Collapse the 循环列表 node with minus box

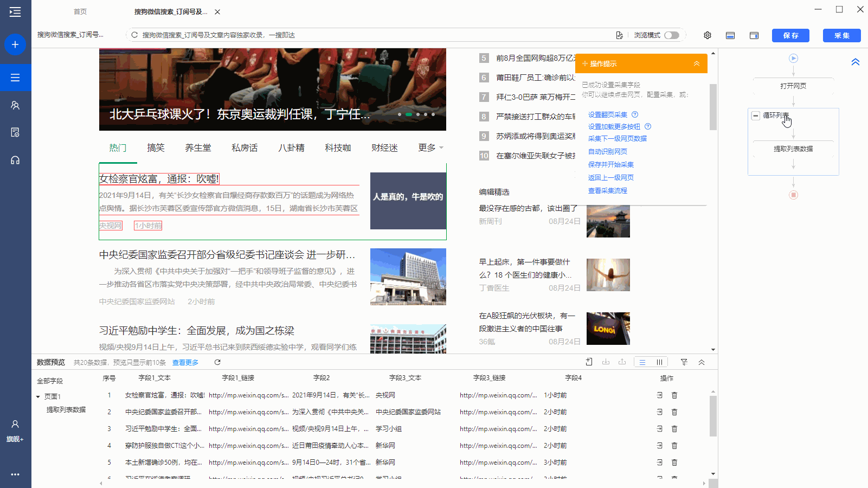(x=755, y=115)
